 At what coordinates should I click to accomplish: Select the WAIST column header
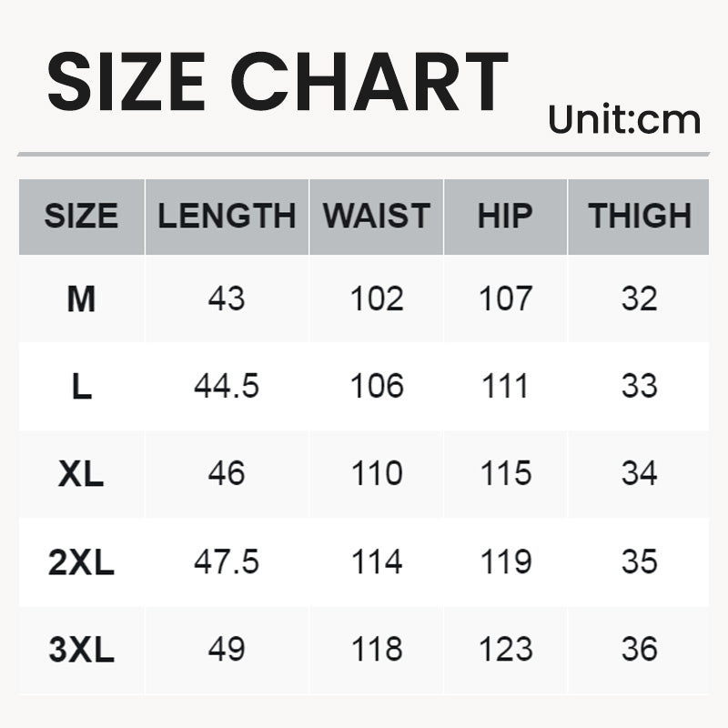376,217
